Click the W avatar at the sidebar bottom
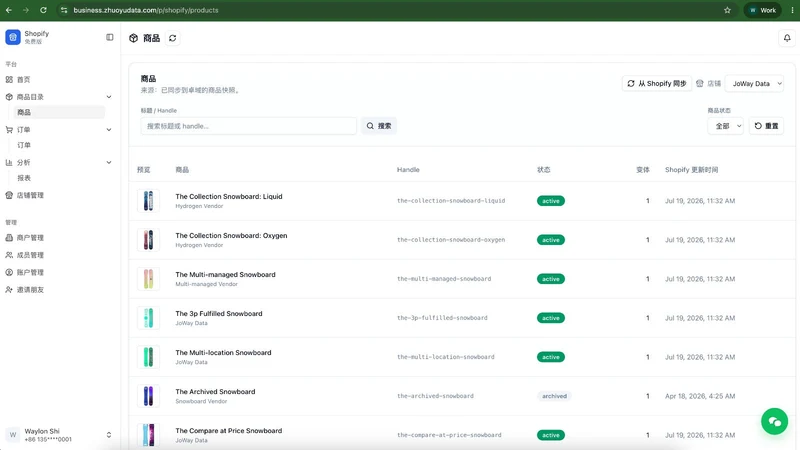The height and width of the screenshot is (450, 800). [x=13, y=435]
